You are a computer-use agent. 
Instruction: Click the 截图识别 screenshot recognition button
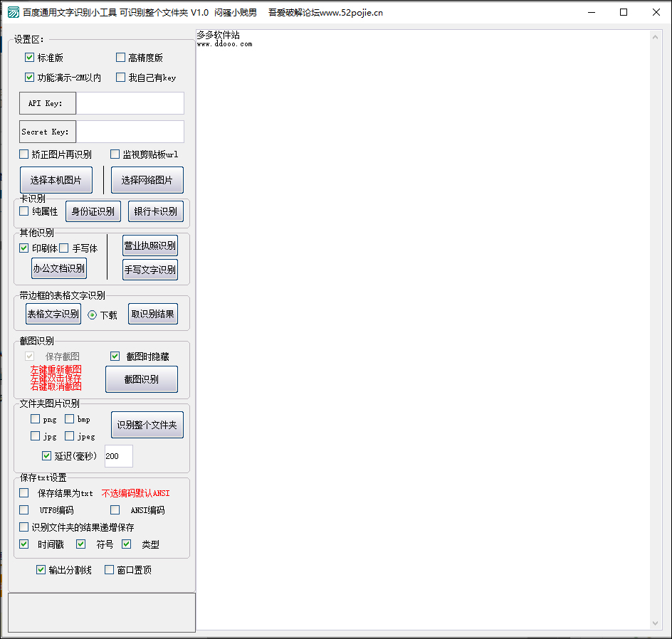pos(142,379)
